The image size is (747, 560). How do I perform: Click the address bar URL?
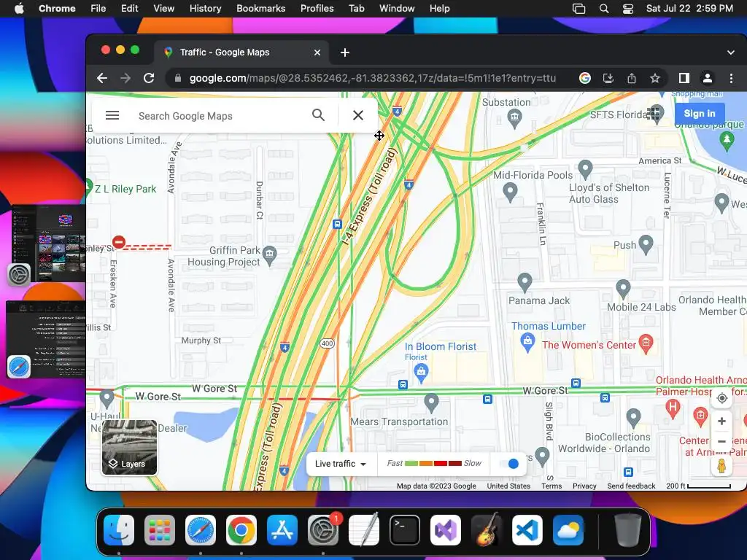[x=373, y=78]
